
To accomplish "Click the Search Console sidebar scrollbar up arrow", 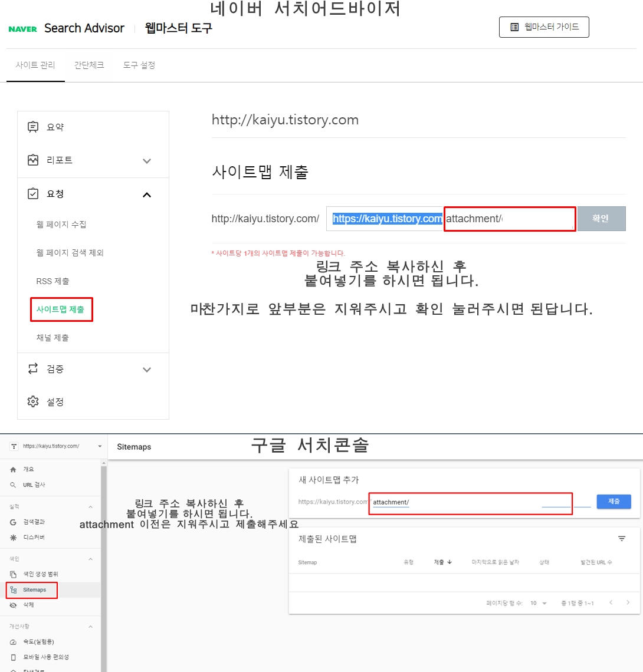I will click(103, 463).
